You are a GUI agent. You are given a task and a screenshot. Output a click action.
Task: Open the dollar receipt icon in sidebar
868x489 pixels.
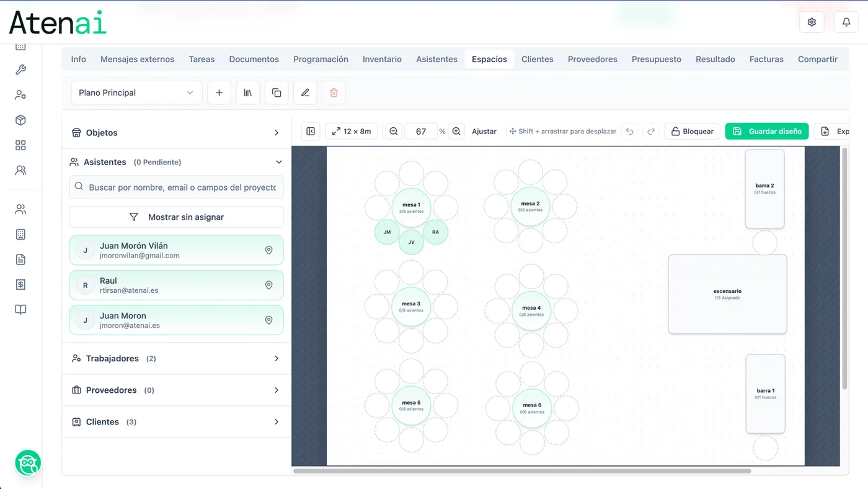[20, 284]
